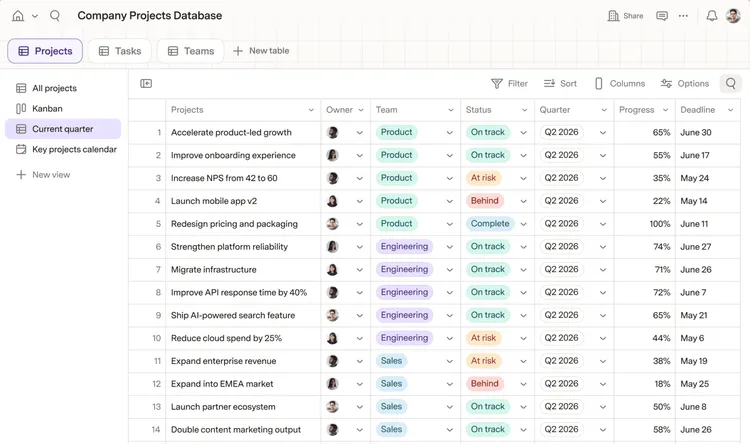The image size is (750, 444).
Task: Click the June 30 deadline cell
Action: tap(707, 133)
